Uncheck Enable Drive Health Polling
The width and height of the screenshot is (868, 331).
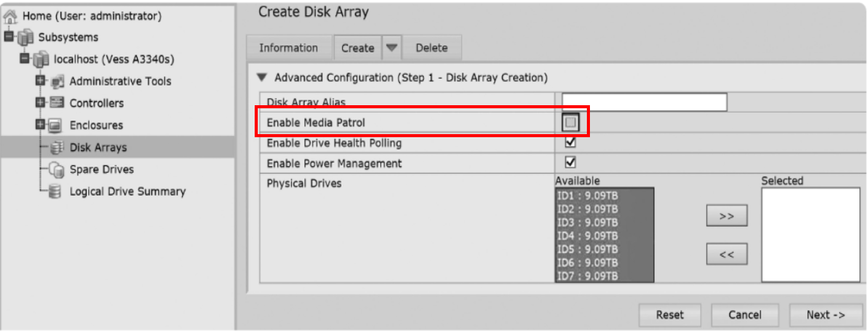point(570,143)
